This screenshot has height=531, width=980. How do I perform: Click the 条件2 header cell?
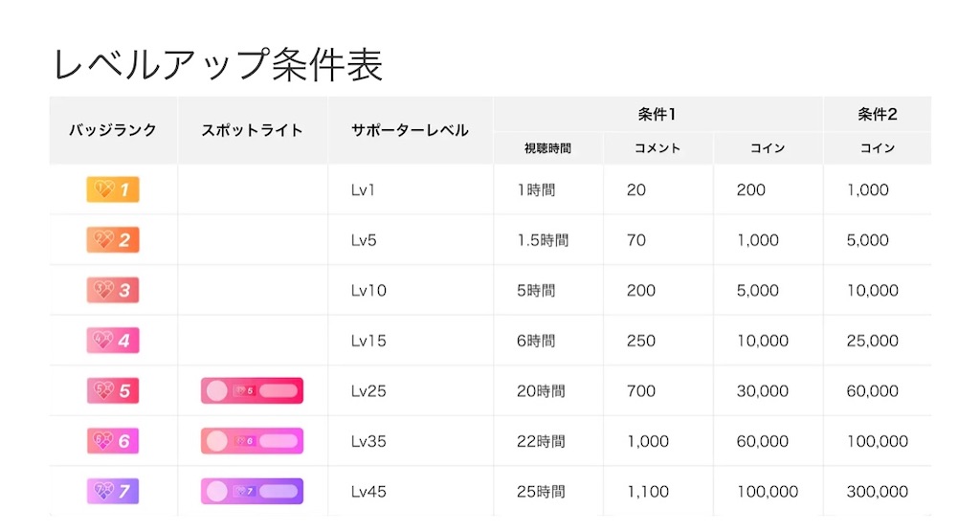click(x=877, y=114)
